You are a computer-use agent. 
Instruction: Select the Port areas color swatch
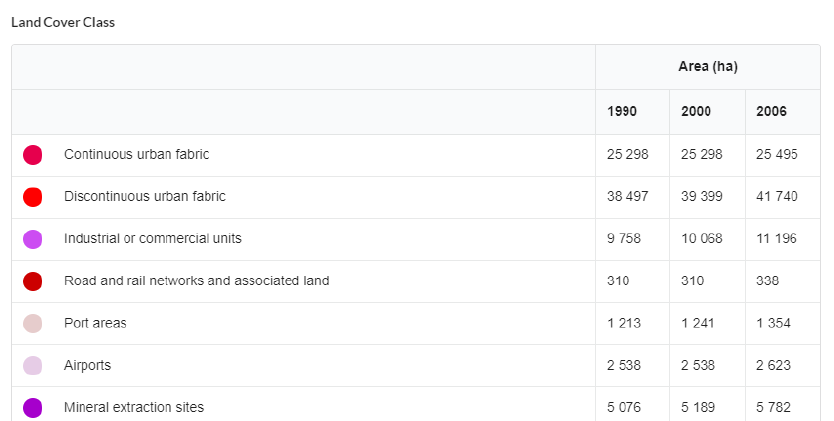[x=33, y=323]
